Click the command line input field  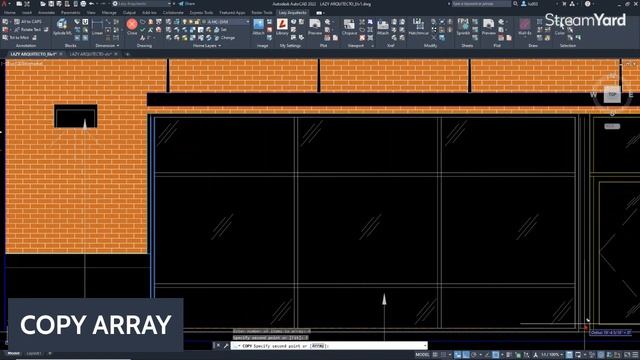coord(329,346)
